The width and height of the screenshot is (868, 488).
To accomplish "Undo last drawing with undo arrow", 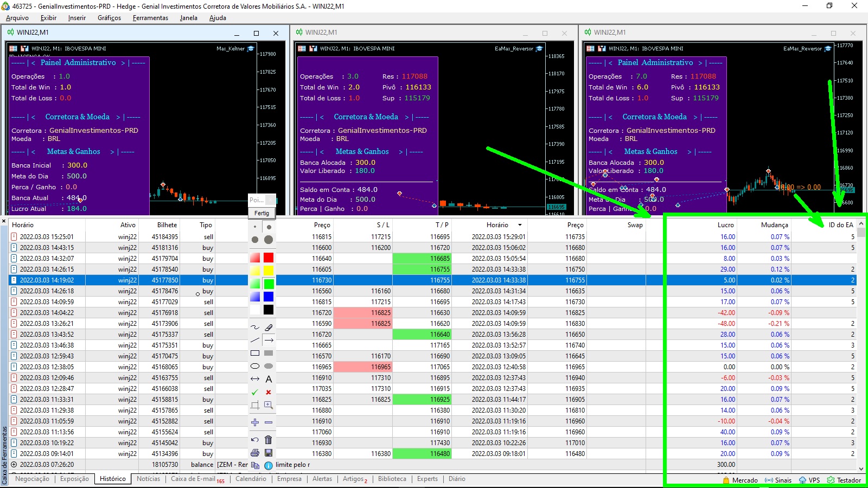I will point(255,440).
